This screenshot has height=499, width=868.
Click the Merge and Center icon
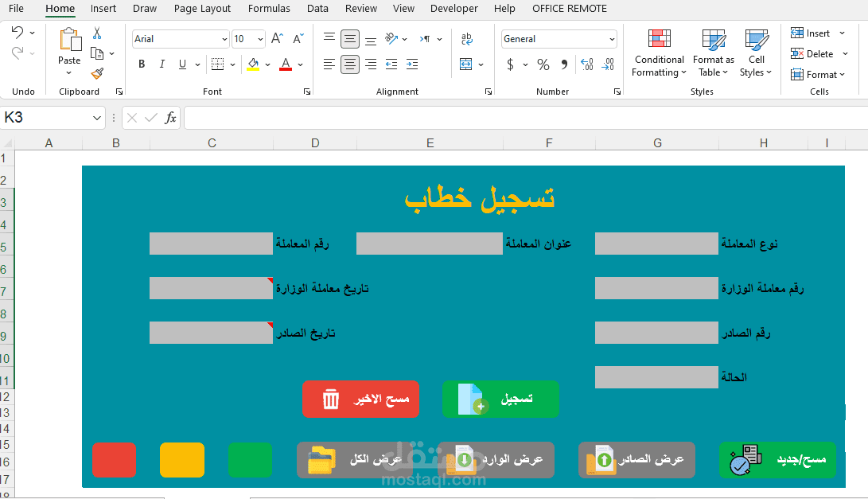466,64
